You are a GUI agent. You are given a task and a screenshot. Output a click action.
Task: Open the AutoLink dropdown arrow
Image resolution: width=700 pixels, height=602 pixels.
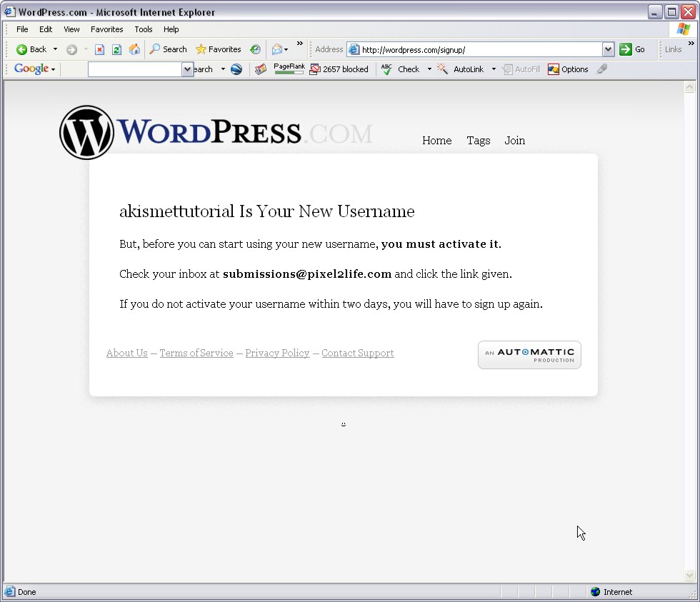tap(494, 69)
